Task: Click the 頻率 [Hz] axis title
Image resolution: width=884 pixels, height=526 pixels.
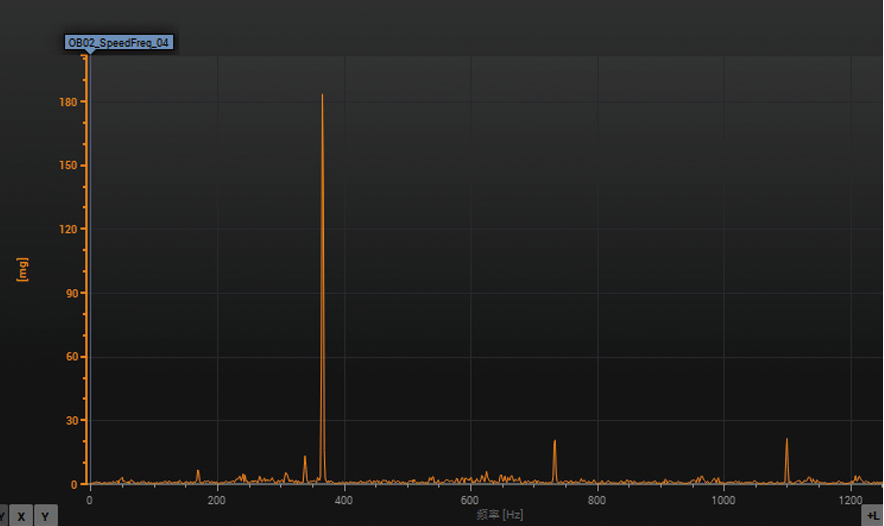Action: point(500,515)
